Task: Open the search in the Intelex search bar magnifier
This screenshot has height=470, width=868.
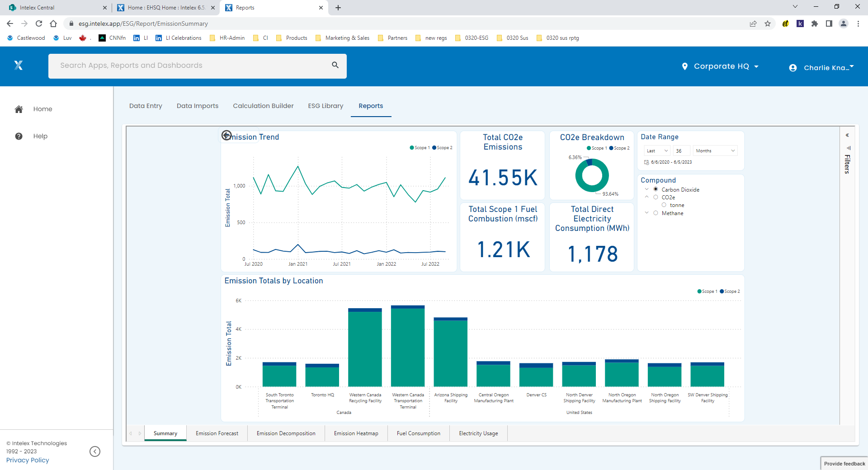Action: pos(335,65)
